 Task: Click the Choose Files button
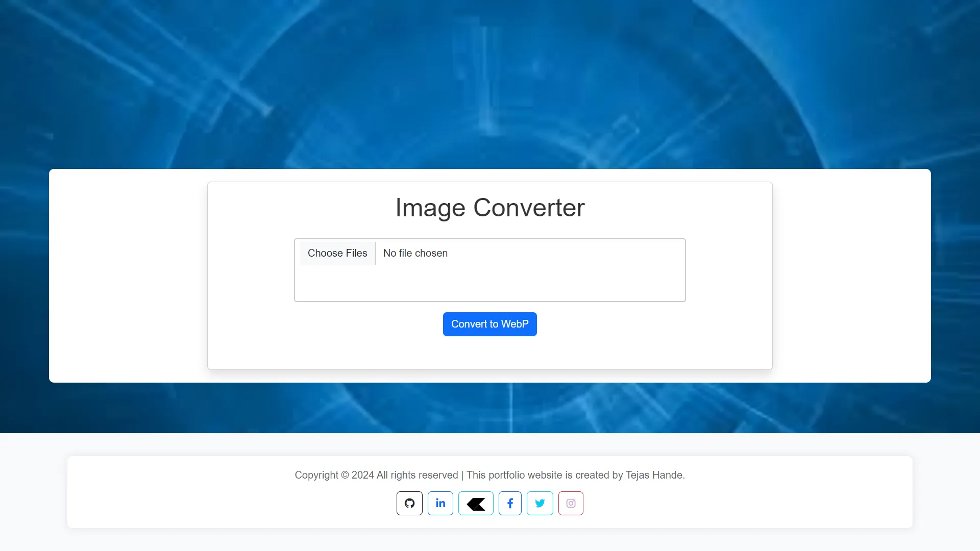click(336, 253)
